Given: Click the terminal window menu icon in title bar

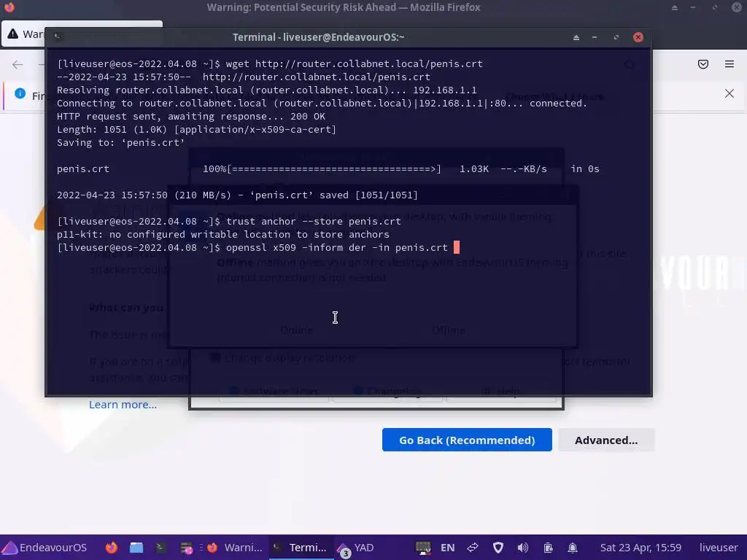Looking at the screenshot, I should (58, 36).
